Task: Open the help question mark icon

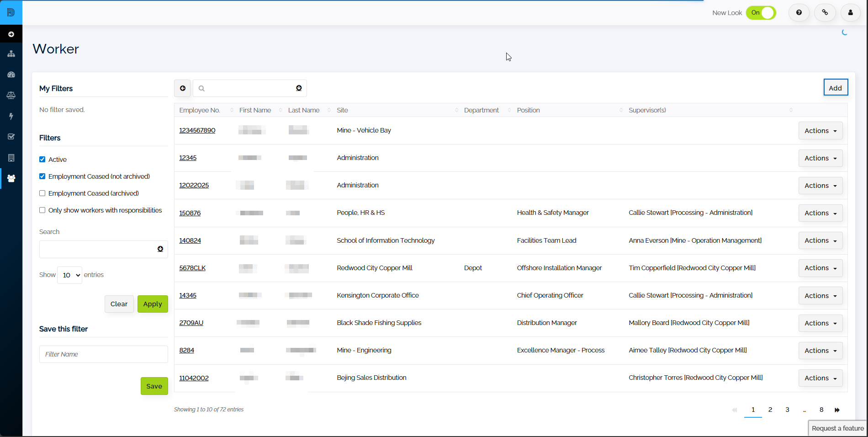Action: pyautogui.click(x=799, y=13)
